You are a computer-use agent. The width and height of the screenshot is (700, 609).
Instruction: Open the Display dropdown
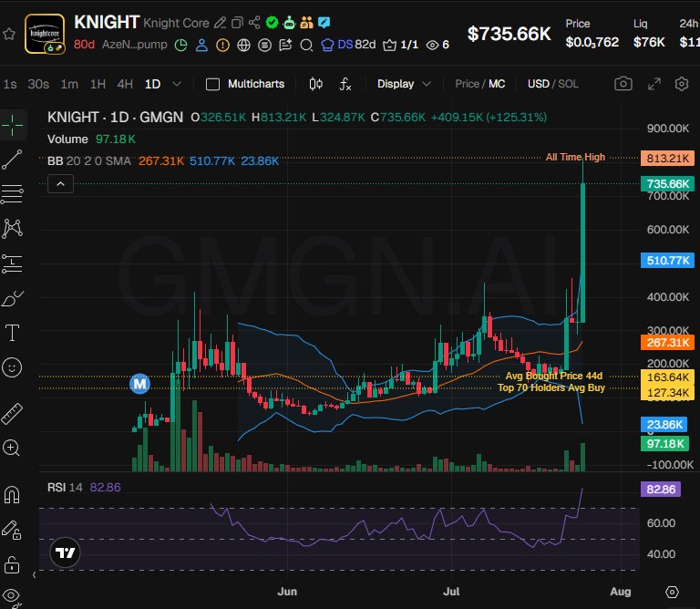pos(404,84)
